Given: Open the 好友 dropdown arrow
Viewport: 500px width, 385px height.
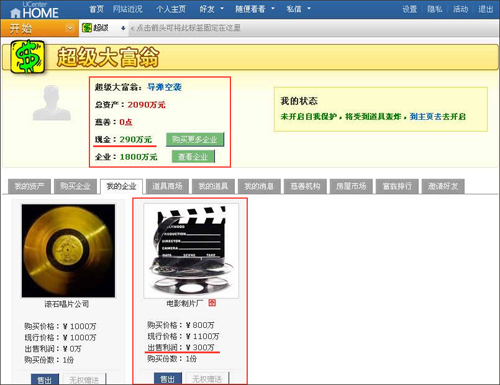Looking at the screenshot, I should (222, 9).
